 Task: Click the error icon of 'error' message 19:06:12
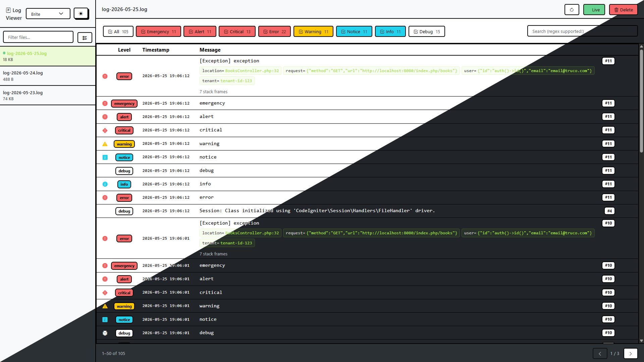(105, 198)
